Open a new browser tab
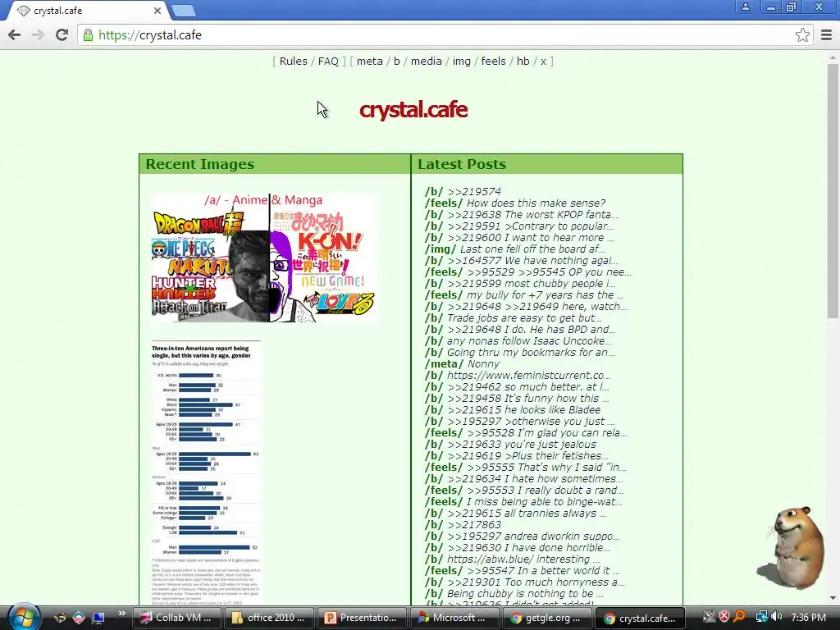 tap(185, 10)
